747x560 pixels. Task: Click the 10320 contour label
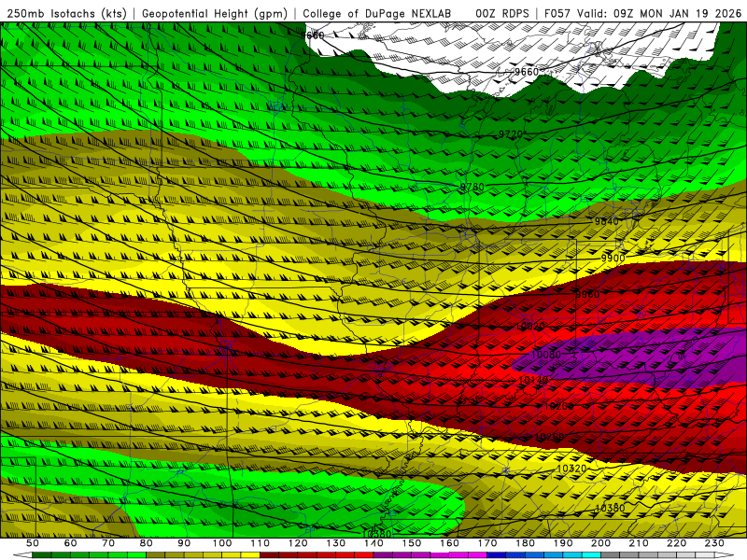(x=571, y=469)
